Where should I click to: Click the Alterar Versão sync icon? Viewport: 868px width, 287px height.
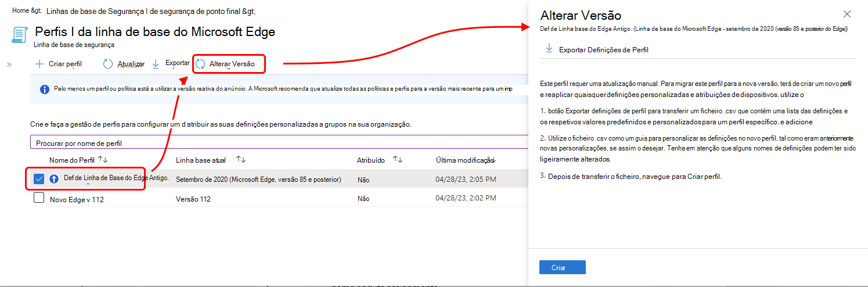tap(200, 64)
